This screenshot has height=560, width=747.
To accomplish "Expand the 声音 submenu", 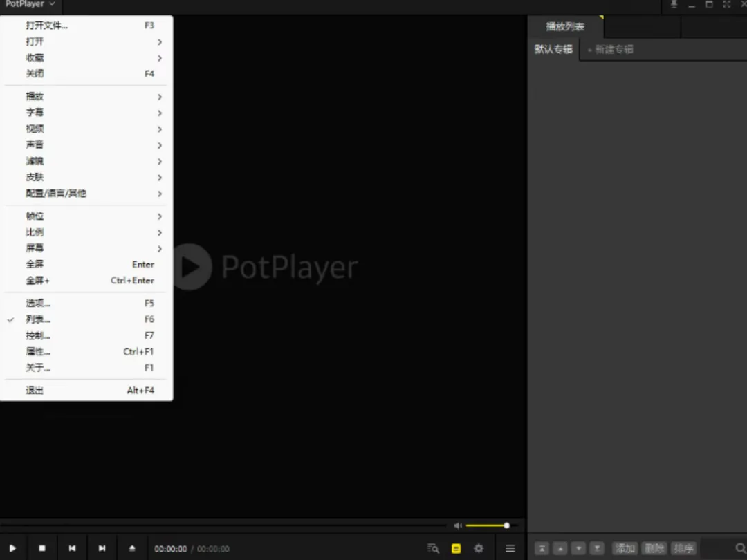I will tap(86, 144).
